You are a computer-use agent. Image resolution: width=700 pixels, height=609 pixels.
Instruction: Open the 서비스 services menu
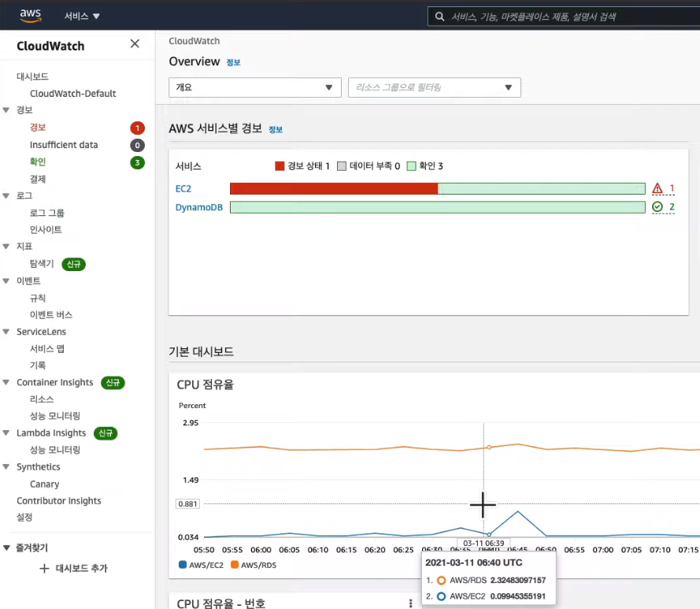(x=82, y=16)
